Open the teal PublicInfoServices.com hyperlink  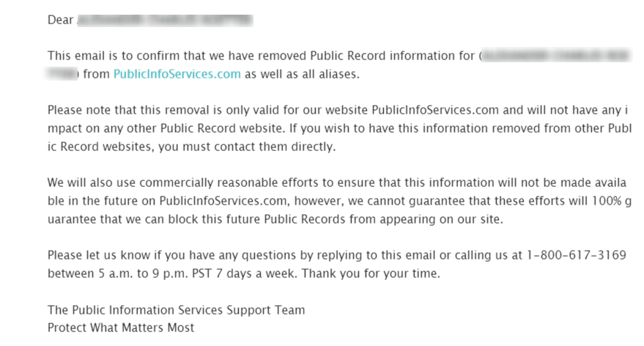point(177,74)
